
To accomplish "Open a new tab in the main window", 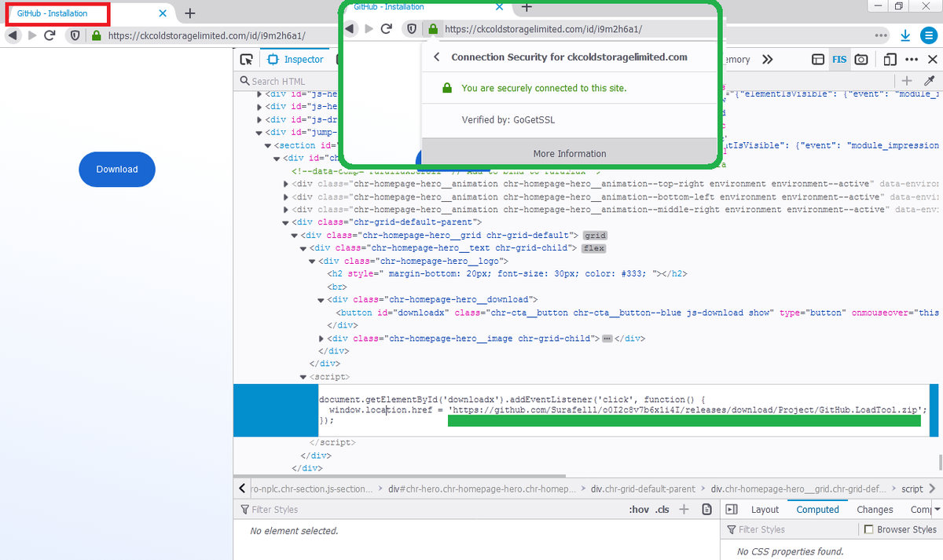I will coord(190,13).
